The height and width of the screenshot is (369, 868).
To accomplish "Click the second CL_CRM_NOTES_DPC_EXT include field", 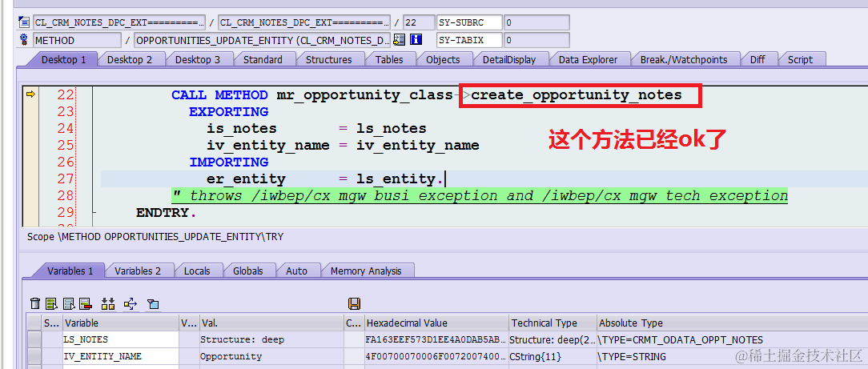I will [304, 22].
